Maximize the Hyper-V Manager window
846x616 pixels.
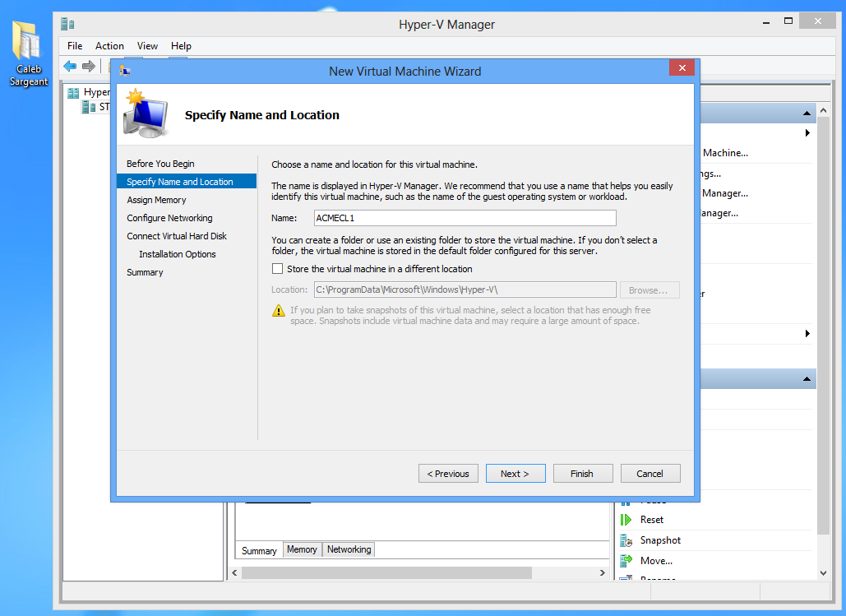tap(788, 21)
